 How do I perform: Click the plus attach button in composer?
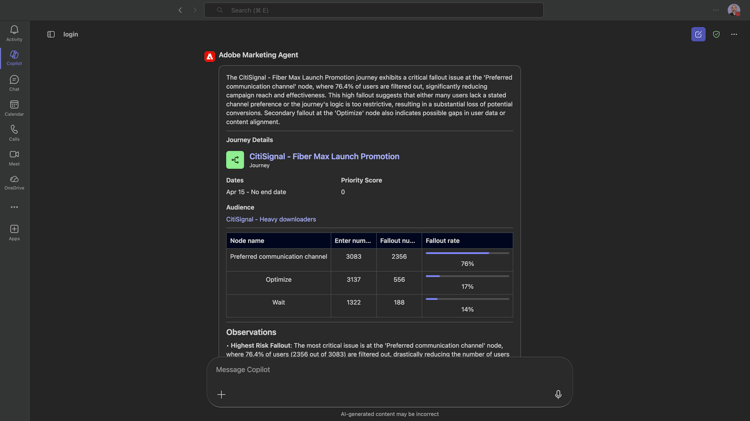pos(221,395)
